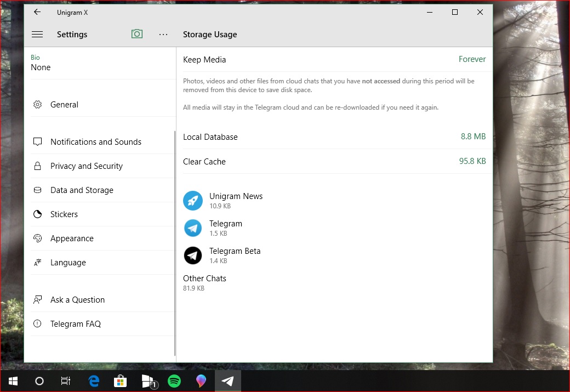This screenshot has height=392, width=570.
Task: Click the Notifications and Sounds speech bubble icon
Action: 37,142
